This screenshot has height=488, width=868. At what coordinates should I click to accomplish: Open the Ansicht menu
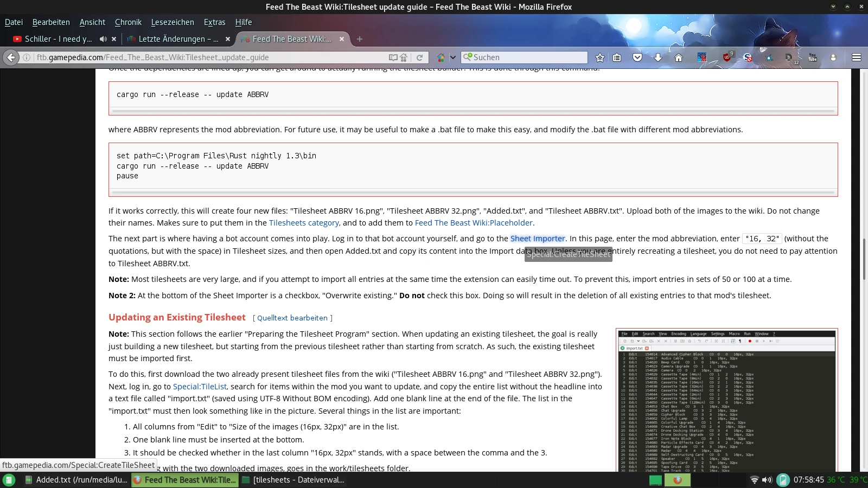click(x=92, y=22)
